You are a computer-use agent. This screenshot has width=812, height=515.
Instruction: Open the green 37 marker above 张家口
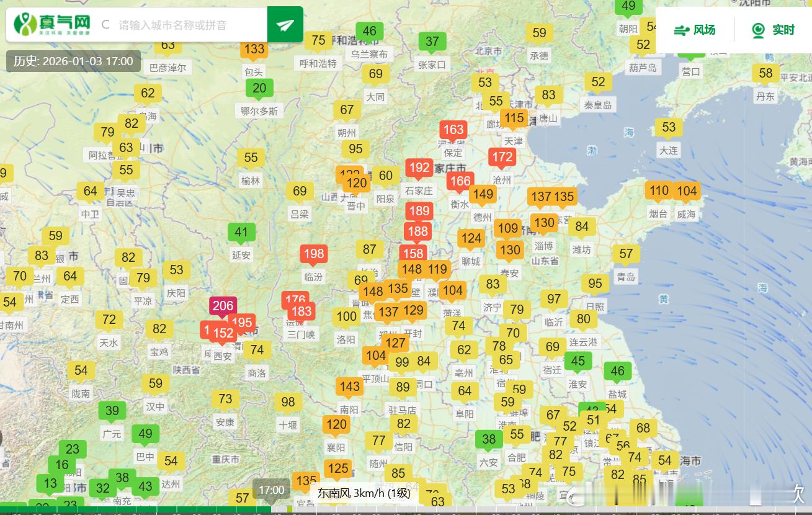432,43
